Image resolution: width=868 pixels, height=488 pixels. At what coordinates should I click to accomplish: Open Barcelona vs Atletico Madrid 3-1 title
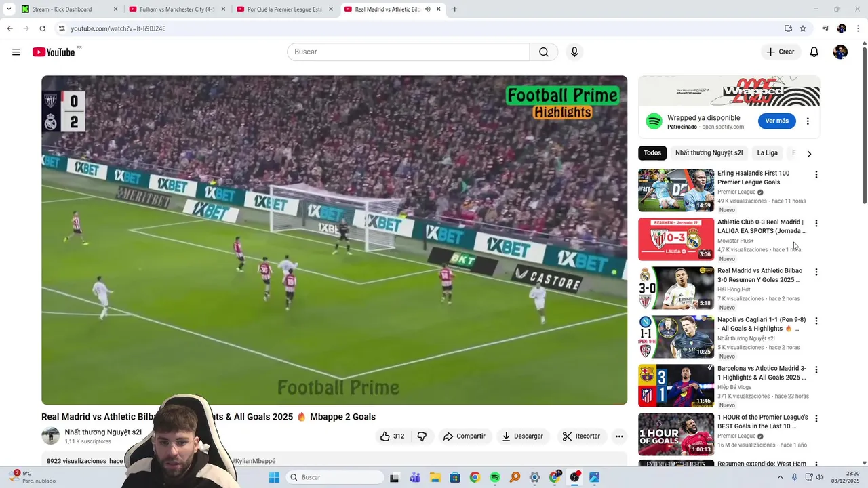coord(762,373)
